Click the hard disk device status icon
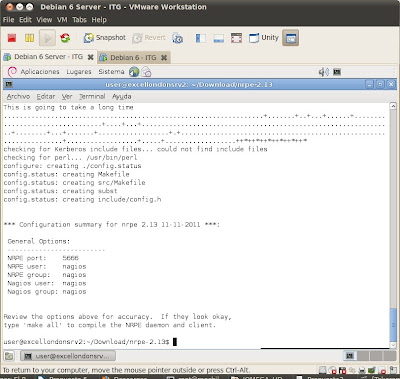The width and height of the screenshot is (400, 379). [323, 370]
